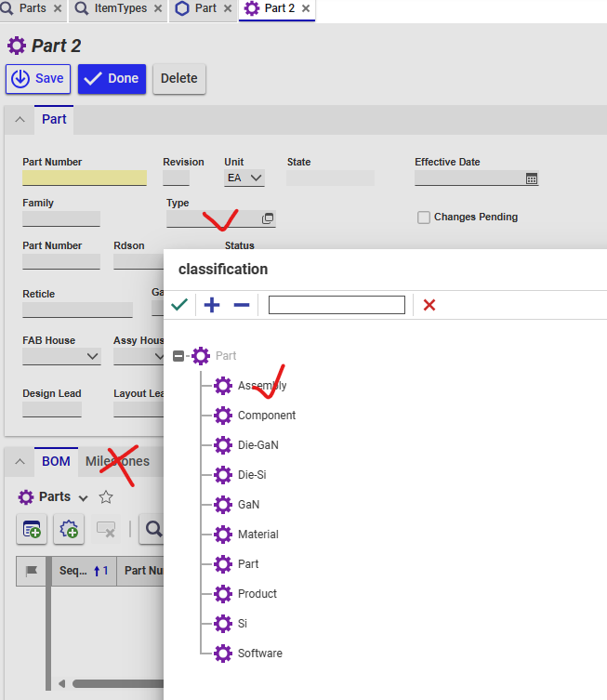Click the gear icon beside Si
Viewport: 607px width, 700px height.
pos(223,624)
